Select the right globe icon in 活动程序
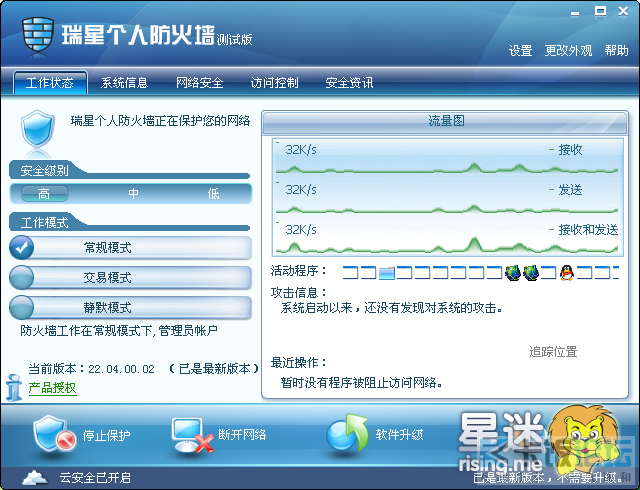 531,272
